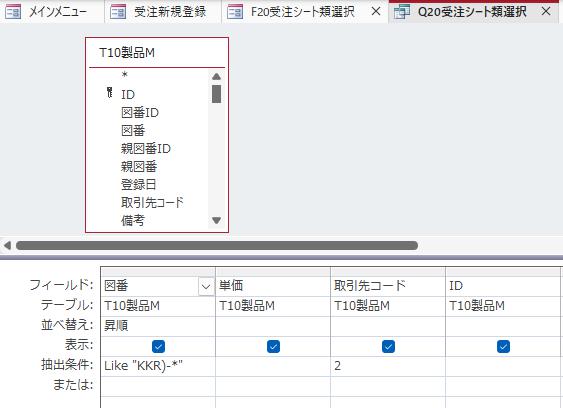Viewport: 563px width, 408px height.
Task: Uncheck the 表示 checkbox for 図番 column
Action: (158, 347)
